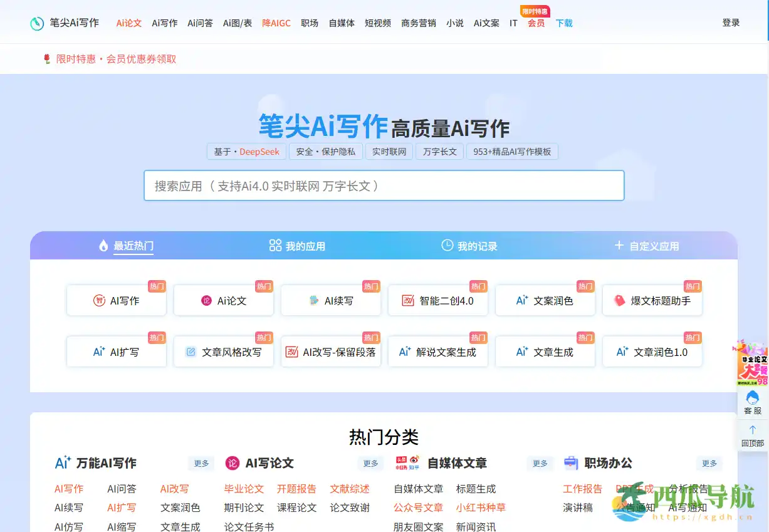The height and width of the screenshot is (532, 769).
Task: Click 回顶部 back-to-top arrow icon
Action: point(753,430)
